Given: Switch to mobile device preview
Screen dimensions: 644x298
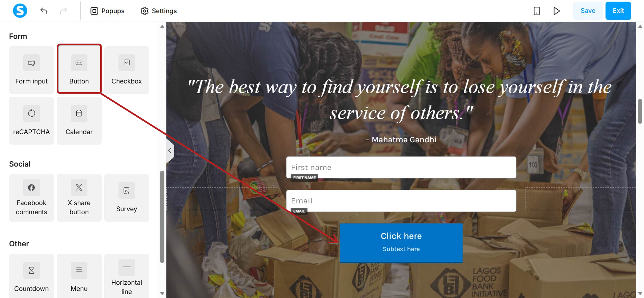Looking at the screenshot, I should 537,11.
